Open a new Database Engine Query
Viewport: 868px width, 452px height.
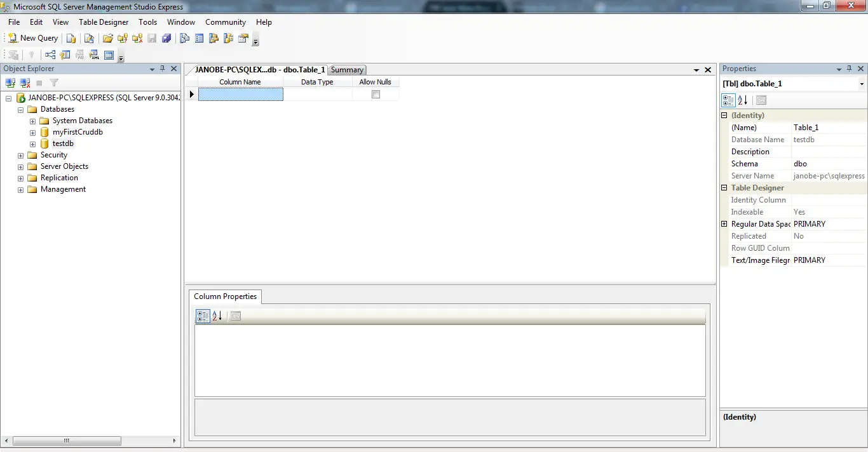[x=71, y=38]
